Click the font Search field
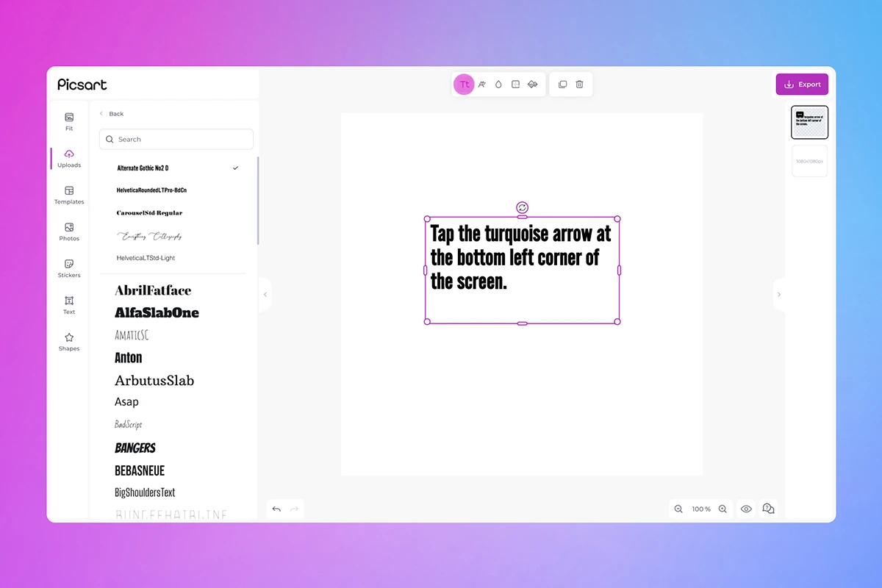Screen dimensions: 882x588 tap(176, 139)
